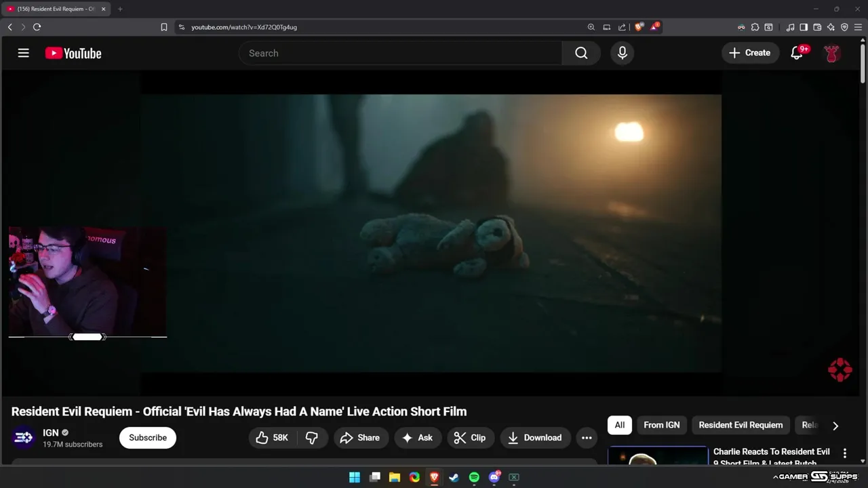Start voice search with the microphone
The image size is (868, 488).
[x=623, y=53]
